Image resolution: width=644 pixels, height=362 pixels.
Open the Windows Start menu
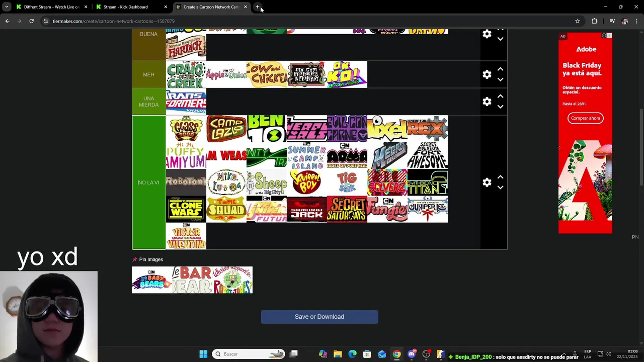(203, 354)
